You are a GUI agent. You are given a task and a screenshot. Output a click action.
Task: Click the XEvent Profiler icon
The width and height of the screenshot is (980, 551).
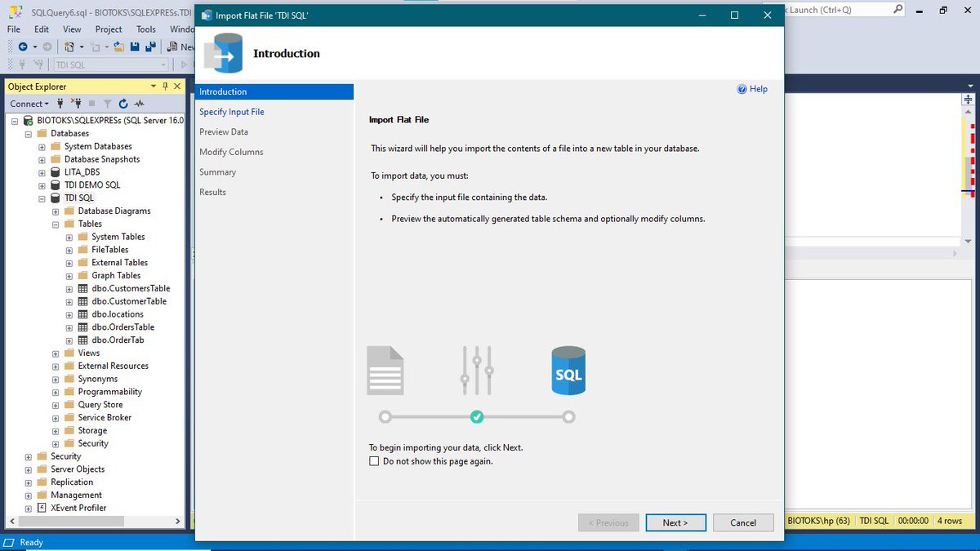42,508
